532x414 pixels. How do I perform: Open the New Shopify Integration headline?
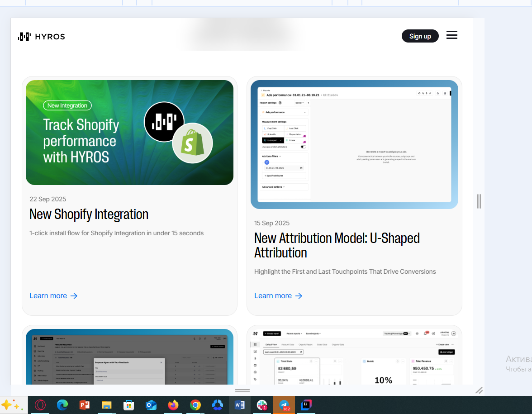click(x=89, y=214)
